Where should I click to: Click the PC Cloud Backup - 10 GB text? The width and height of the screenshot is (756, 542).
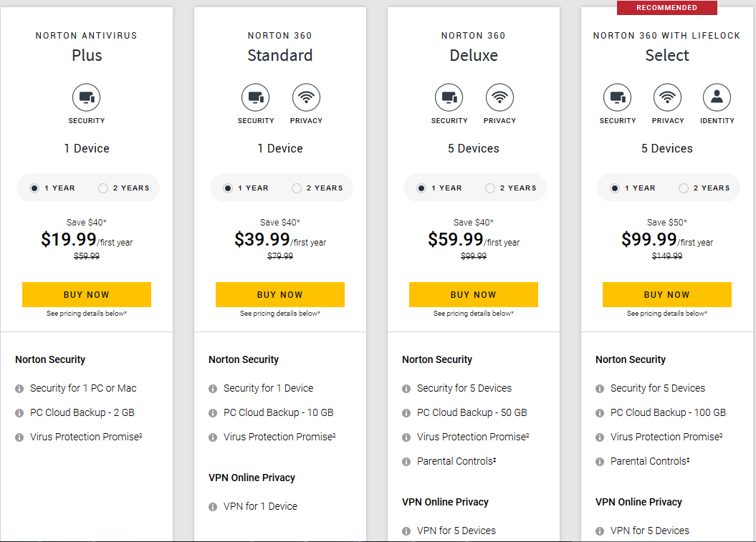point(278,412)
